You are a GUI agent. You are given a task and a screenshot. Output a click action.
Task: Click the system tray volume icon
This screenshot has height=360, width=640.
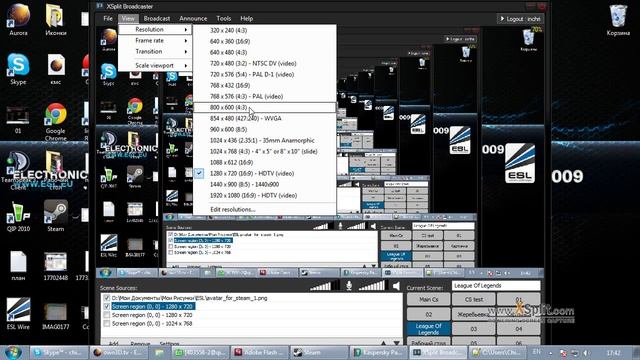point(586,353)
